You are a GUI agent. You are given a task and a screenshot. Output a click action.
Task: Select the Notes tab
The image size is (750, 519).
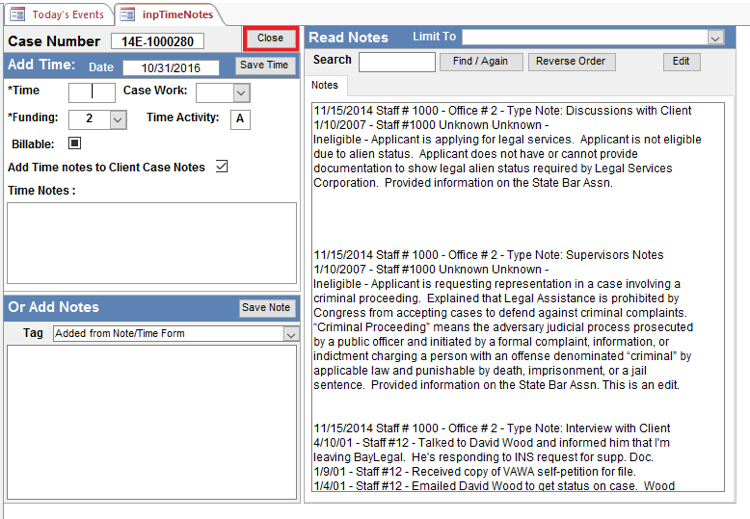click(x=325, y=85)
